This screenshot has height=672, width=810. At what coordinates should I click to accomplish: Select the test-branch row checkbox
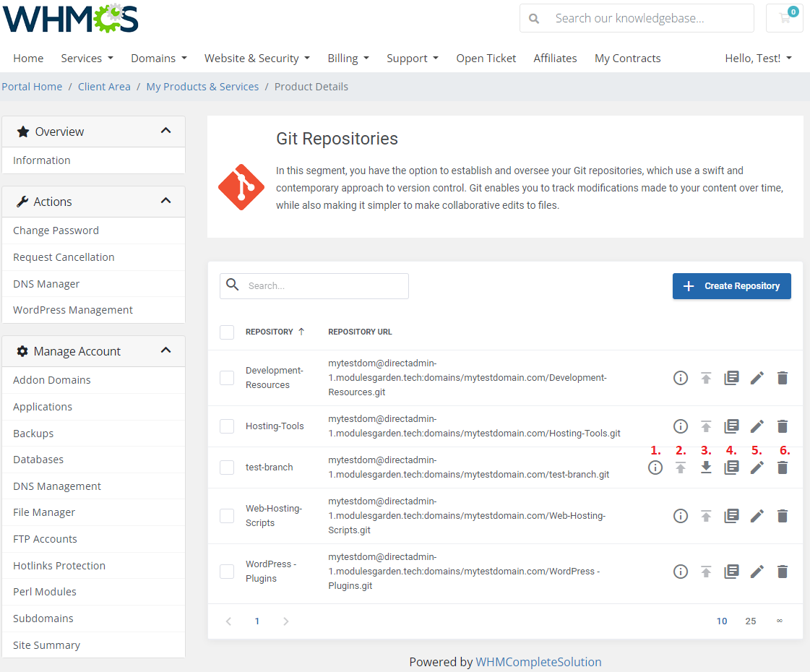(x=227, y=468)
